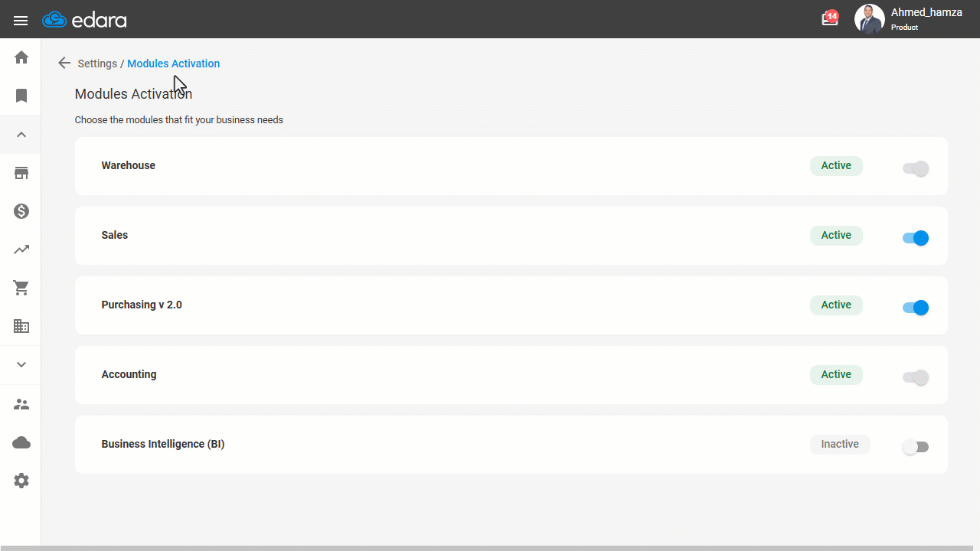Click the Accounting Active status badge
980x551 pixels.
[836, 374]
